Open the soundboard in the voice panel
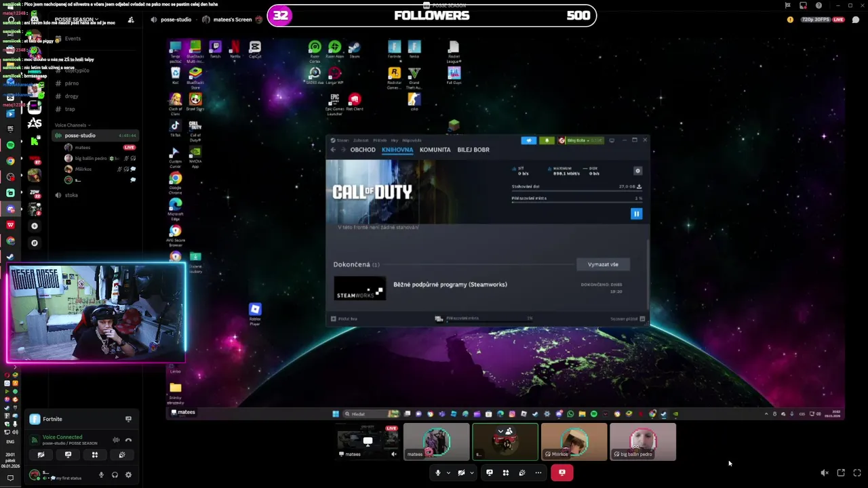The width and height of the screenshot is (868, 488). (122, 455)
